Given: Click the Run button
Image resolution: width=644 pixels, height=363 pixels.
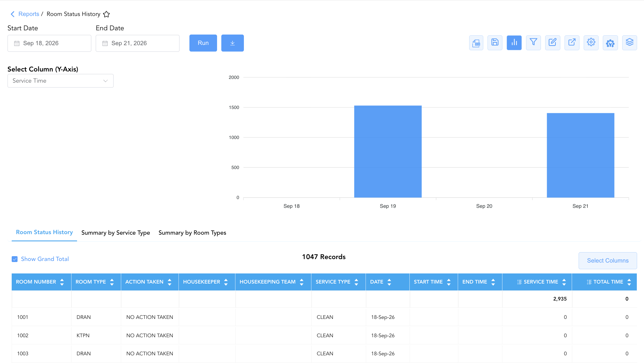Looking at the screenshot, I should coord(203,43).
